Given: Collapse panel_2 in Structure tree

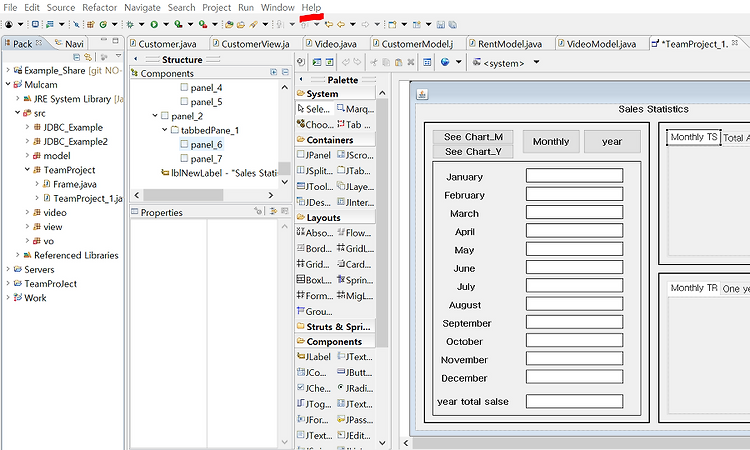Looking at the screenshot, I should pos(155,116).
